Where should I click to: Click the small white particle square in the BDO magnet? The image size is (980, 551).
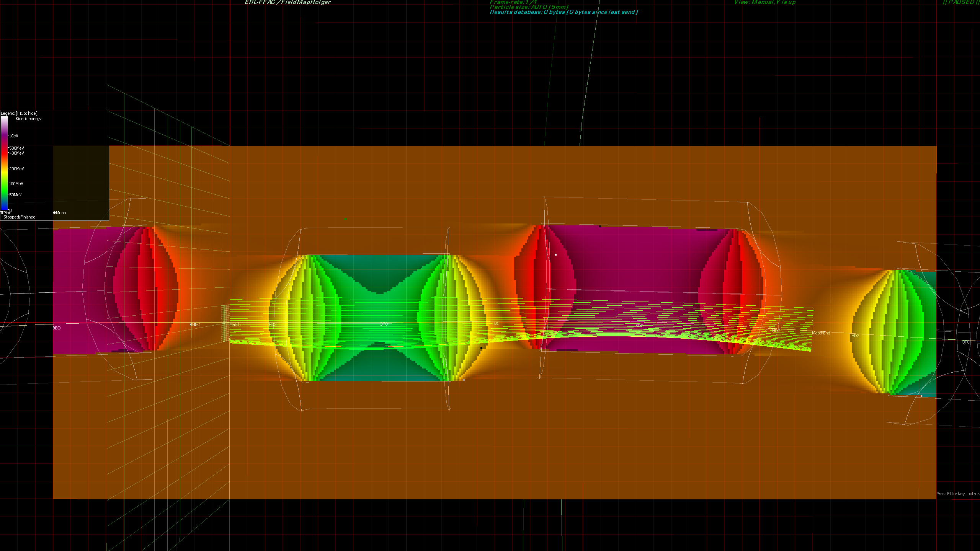click(555, 254)
